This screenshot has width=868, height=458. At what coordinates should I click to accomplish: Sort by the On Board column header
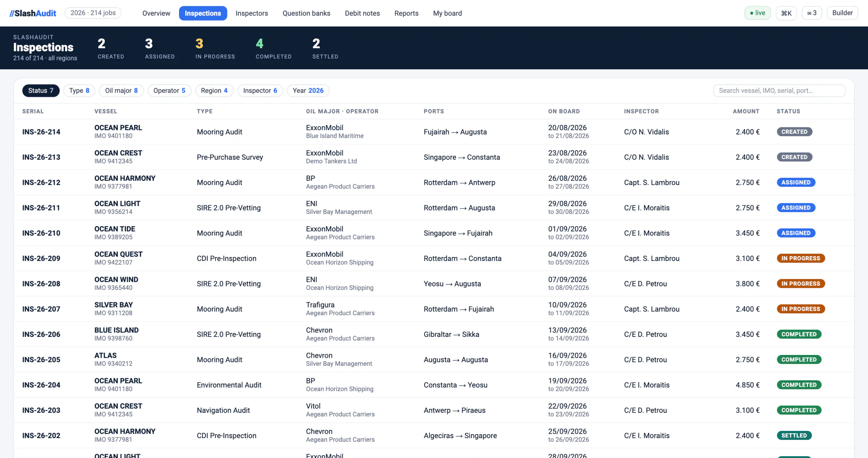click(564, 111)
